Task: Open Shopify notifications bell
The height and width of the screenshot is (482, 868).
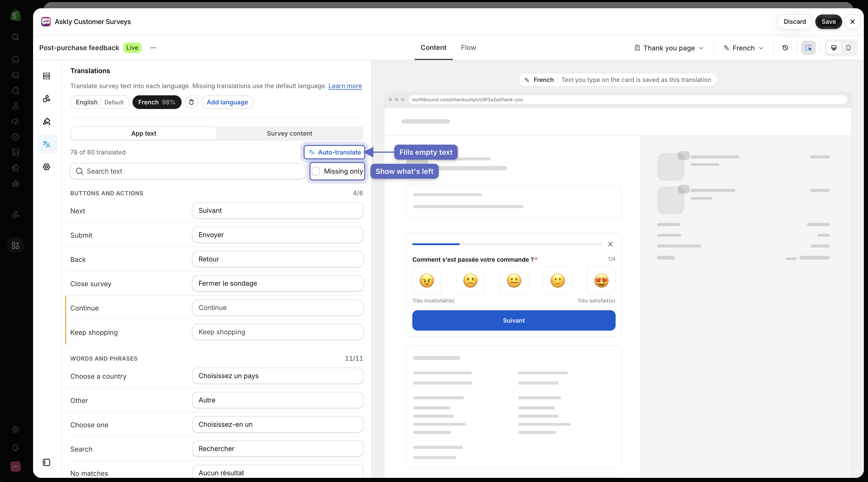Action: coord(16,448)
